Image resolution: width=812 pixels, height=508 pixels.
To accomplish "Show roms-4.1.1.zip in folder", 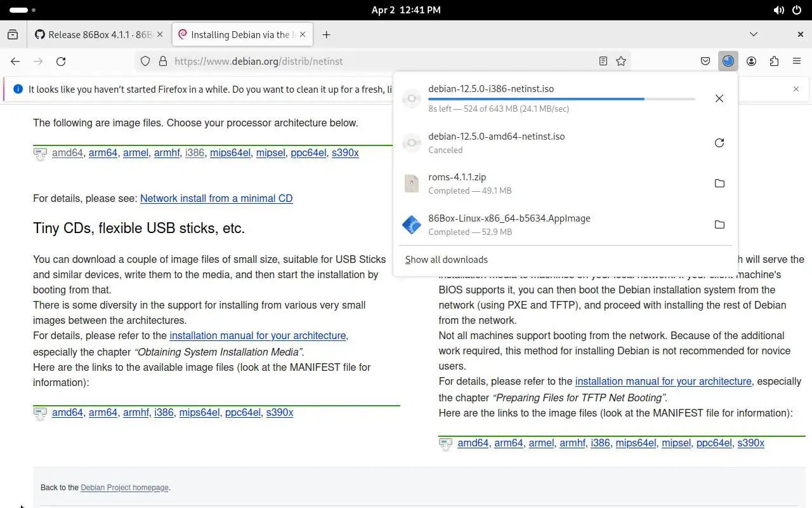I will point(719,184).
